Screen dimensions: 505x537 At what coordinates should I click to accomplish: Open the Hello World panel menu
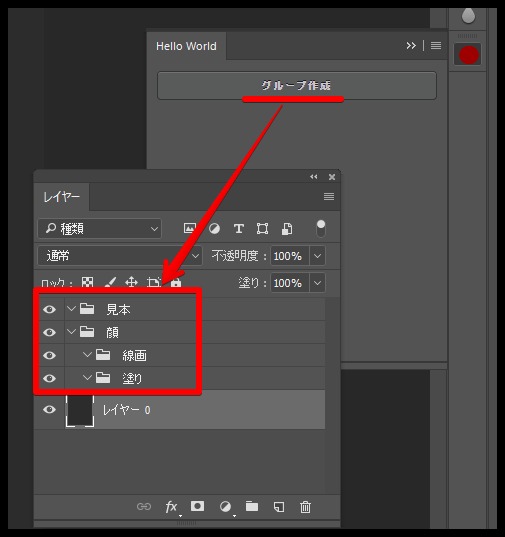pyautogui.click(x=435, y=46)
